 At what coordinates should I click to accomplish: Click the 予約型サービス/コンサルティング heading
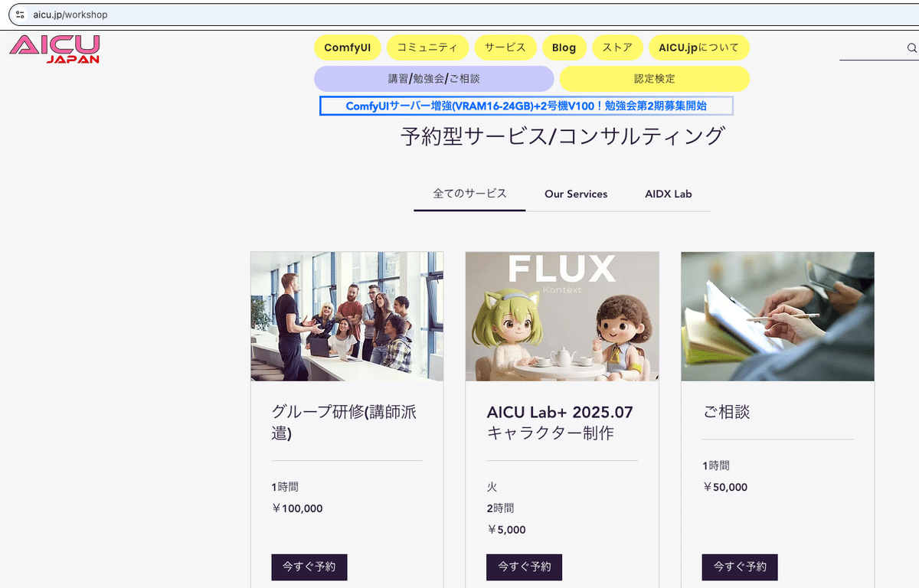[x=563, y=136]
